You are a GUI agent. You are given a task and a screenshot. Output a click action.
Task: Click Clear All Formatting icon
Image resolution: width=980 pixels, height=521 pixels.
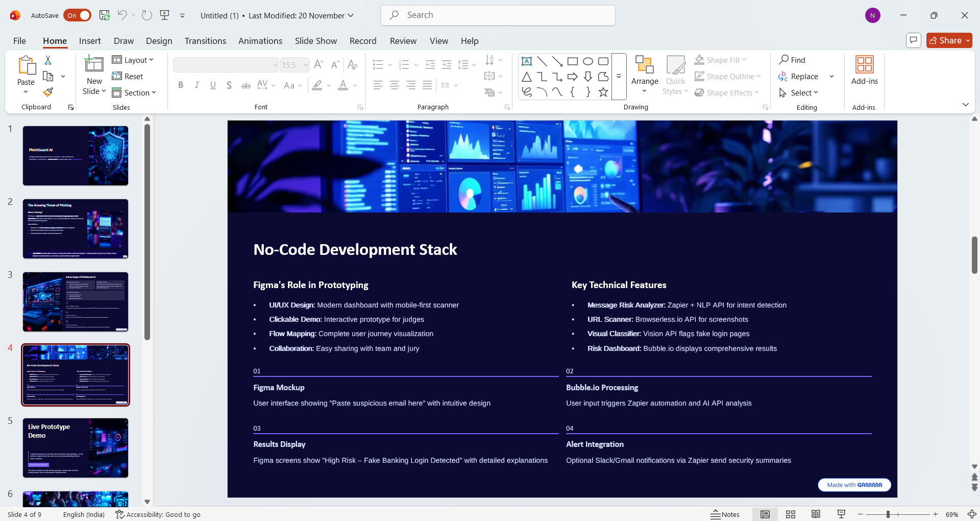pyautogui.click(x=352, y=64)
